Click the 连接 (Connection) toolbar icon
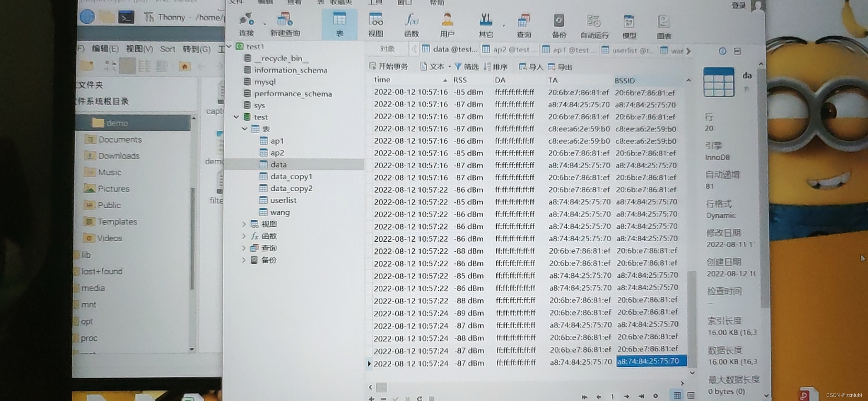The height and width of the screenshot is (401, 868). [246, 24]
